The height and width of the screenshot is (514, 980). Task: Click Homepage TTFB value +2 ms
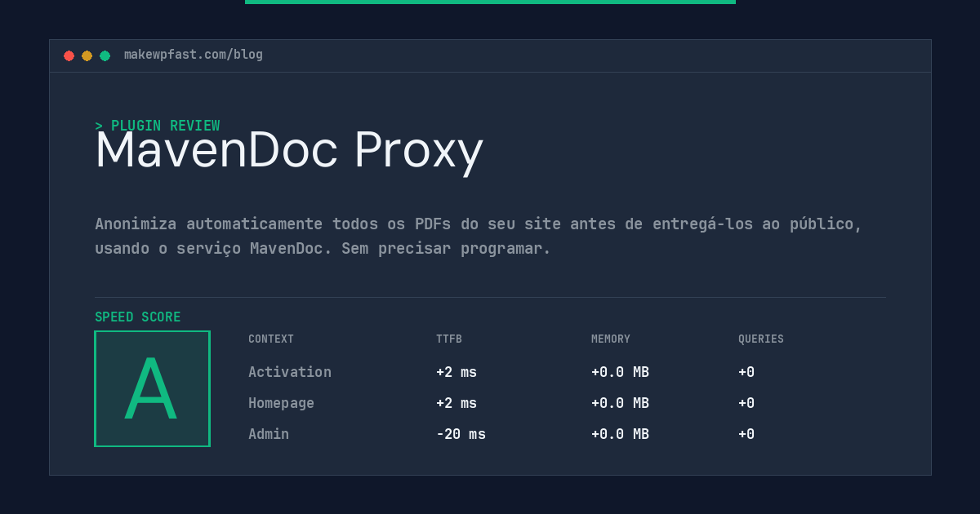coord(457,403)
